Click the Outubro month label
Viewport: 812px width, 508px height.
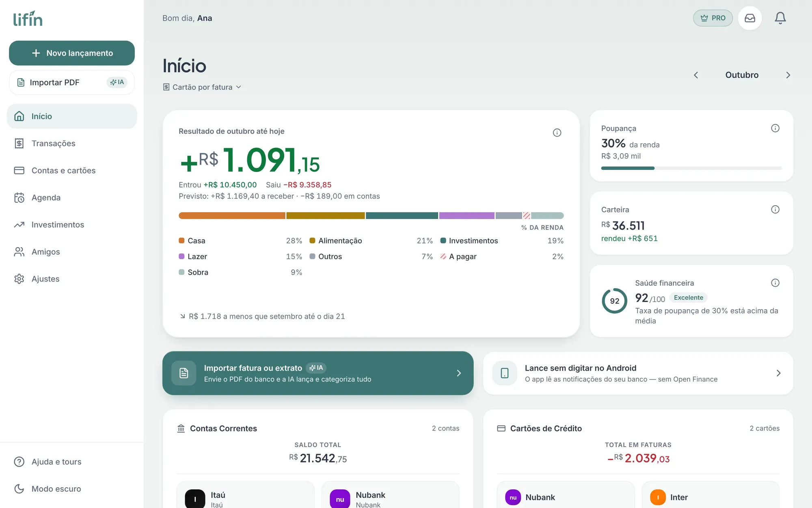[x=742, y=75]
